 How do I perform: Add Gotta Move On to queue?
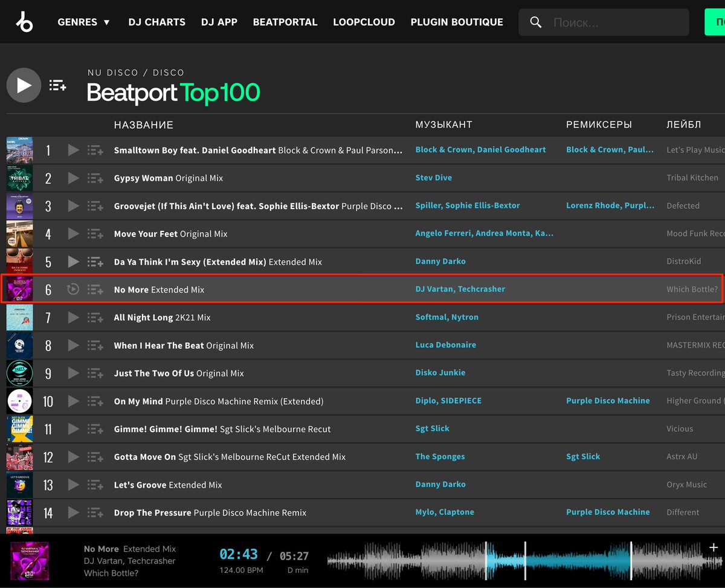(x=95, y=457)
